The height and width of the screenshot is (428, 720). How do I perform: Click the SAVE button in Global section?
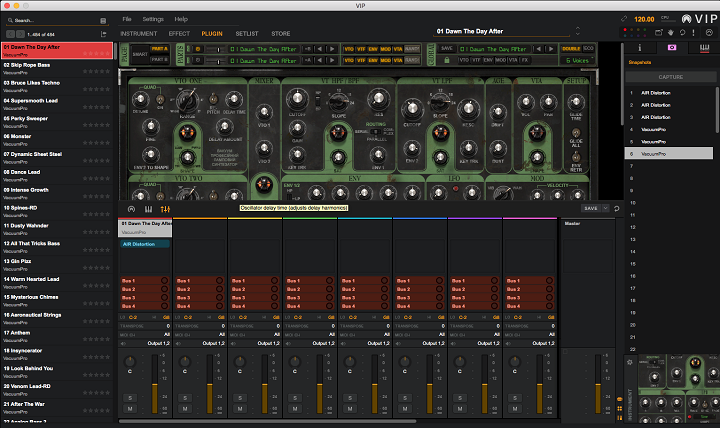(x=447, y=47)
